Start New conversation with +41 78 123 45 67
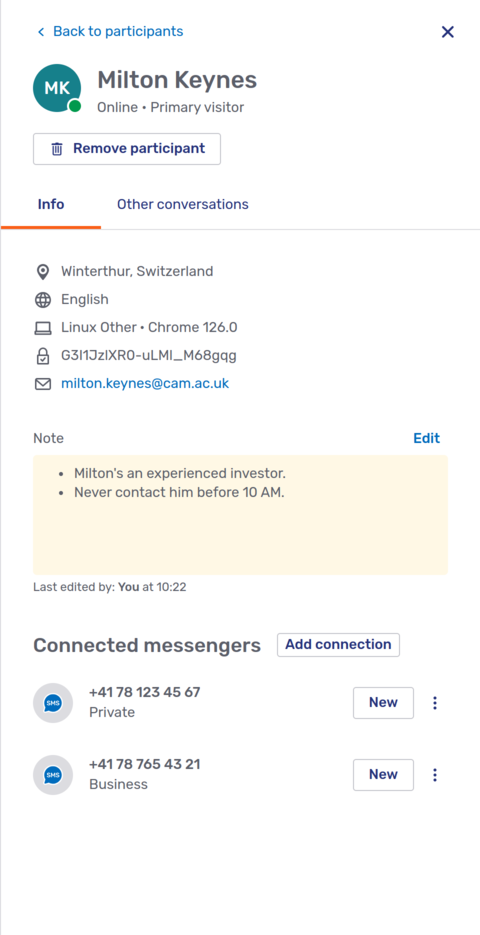The height and width of the screenshot is (935, 480). pyautogui.click(x=383, y=703)
